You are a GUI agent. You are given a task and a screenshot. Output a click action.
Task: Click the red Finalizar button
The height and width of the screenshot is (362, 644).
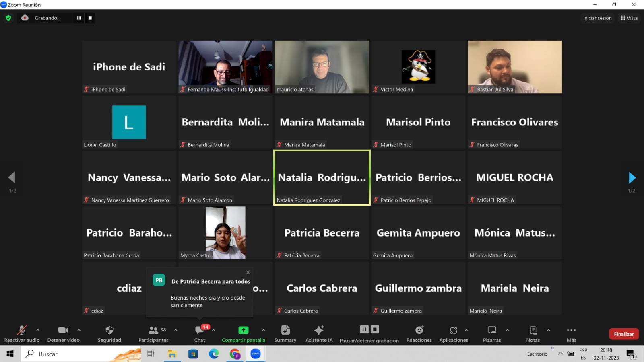(623, 334)
